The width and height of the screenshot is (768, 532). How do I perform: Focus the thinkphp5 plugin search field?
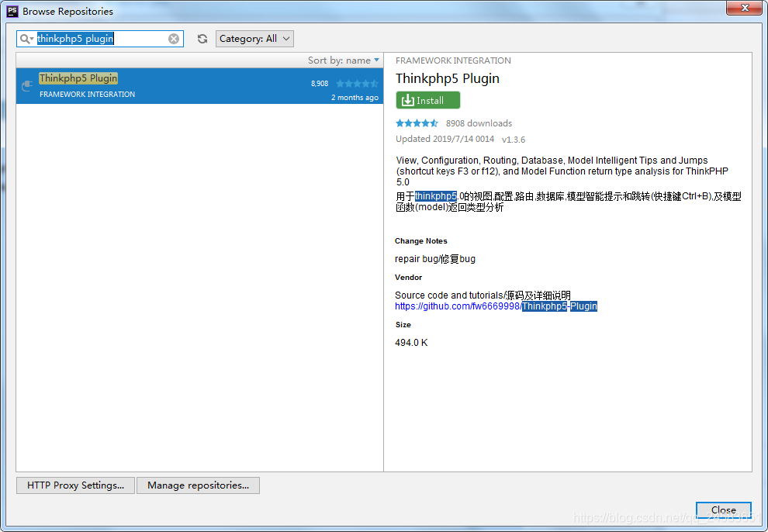(x=100, y=39)
